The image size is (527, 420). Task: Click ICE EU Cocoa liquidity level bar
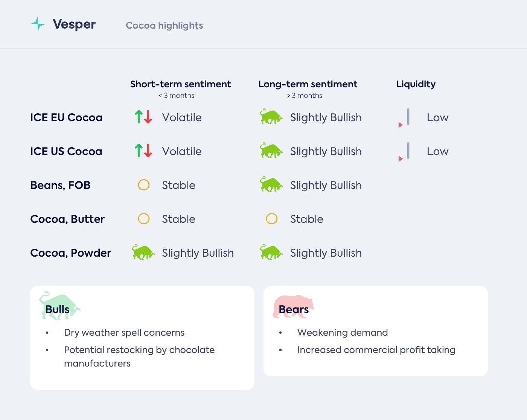point(408,117)
